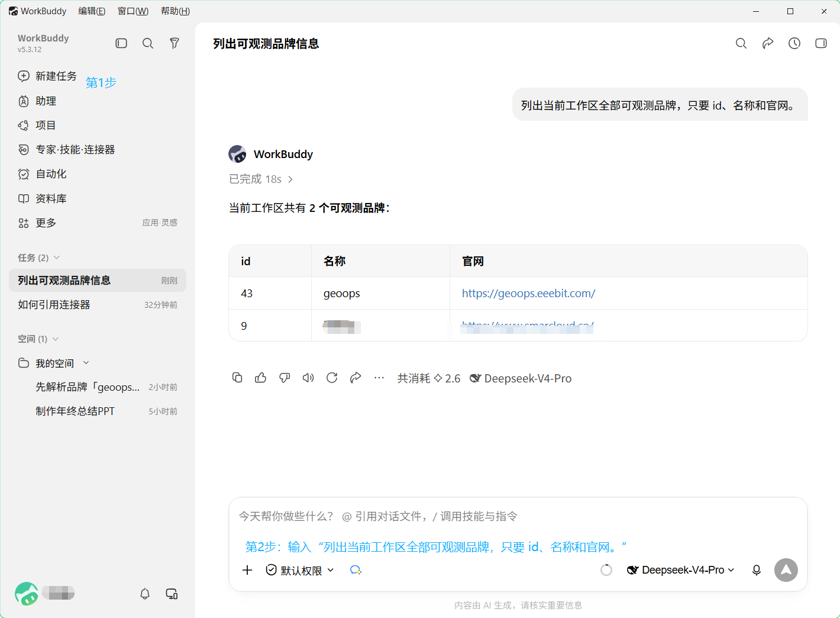Like the response with thumbs up
The image size is (840, 618).
pos(261,378)
